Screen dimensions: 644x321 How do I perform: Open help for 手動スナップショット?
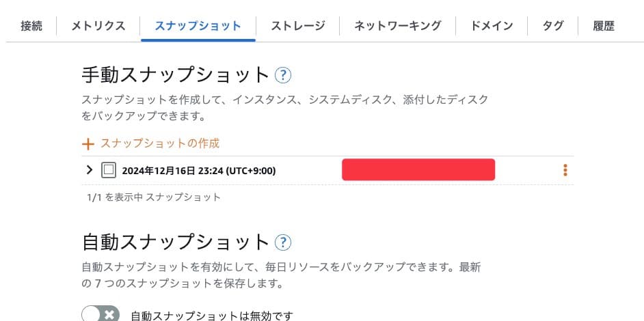click(282, 76)
